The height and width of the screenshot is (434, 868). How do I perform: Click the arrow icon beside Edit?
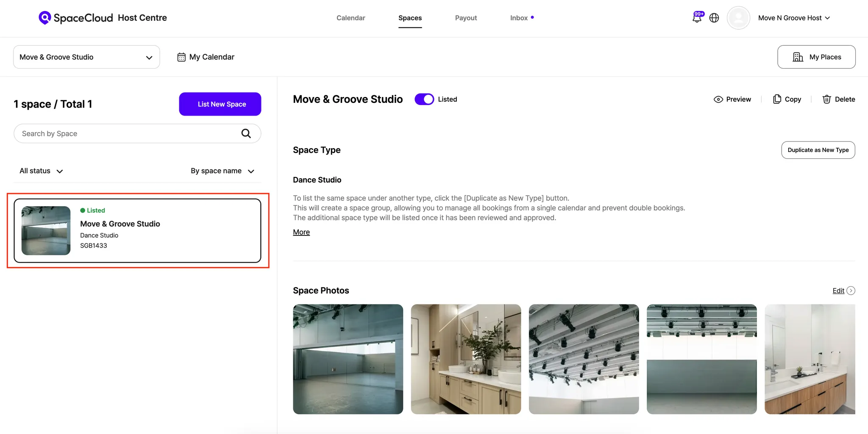point(851,290)
